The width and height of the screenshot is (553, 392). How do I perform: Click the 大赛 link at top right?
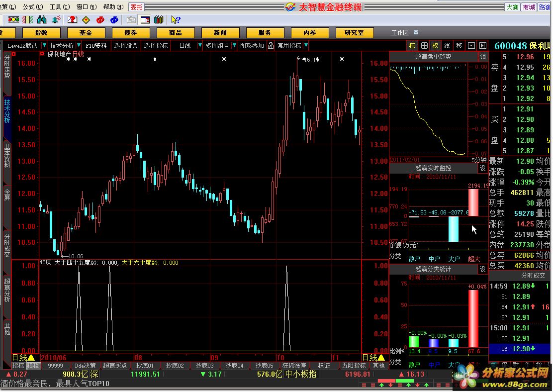coord(513,7)
